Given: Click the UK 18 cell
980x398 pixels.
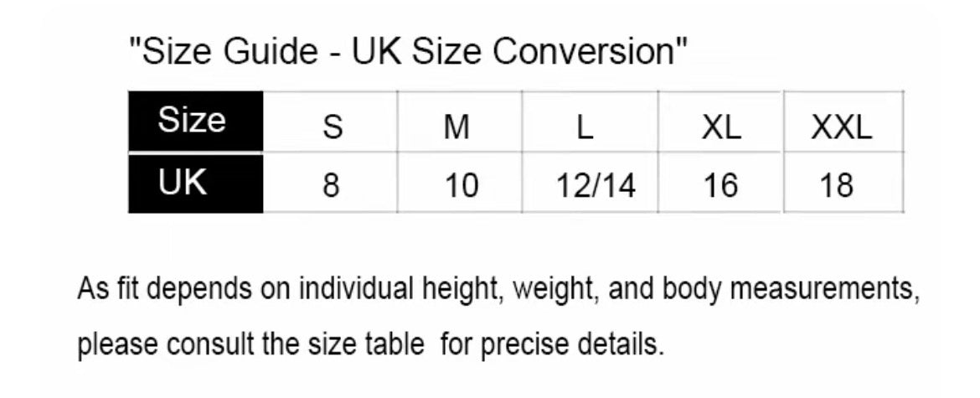Looking at the screenshot, I should (x=843, y=183).
